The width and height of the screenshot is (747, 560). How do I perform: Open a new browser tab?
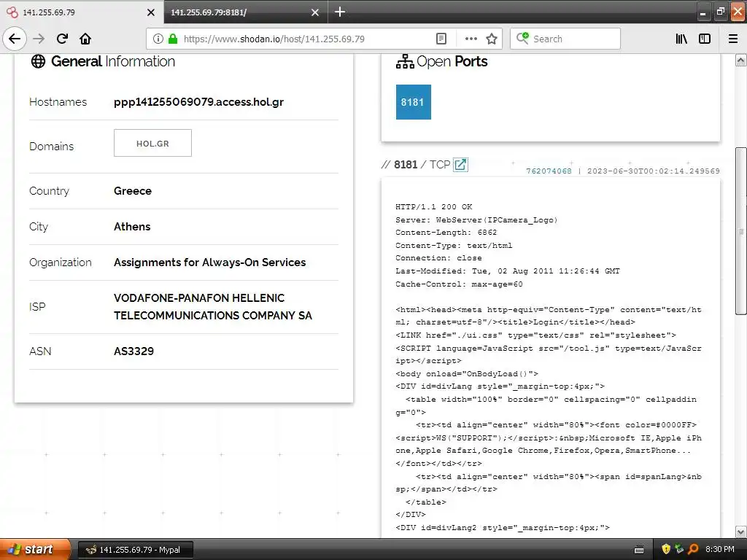[340, 12]
